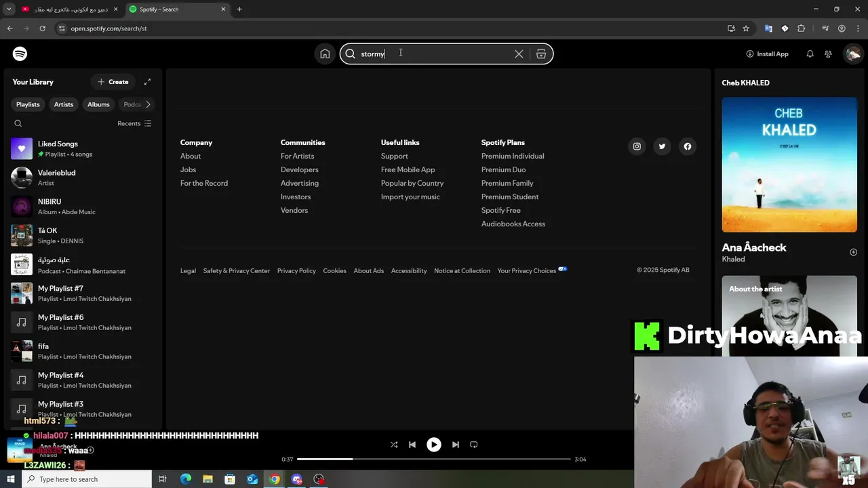Click the search box containing "stormy"
This screenshot has height=488, width=868.
pos(446,54)
